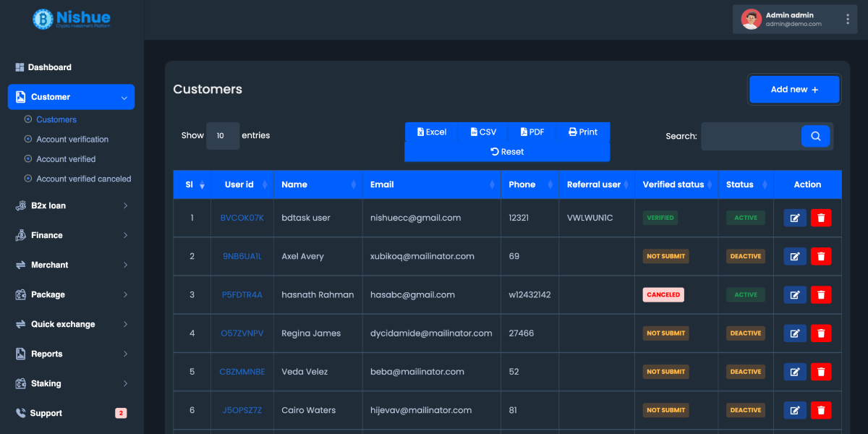Edit the customer bdtask user
868x434 pixels.
coord(794,217)
